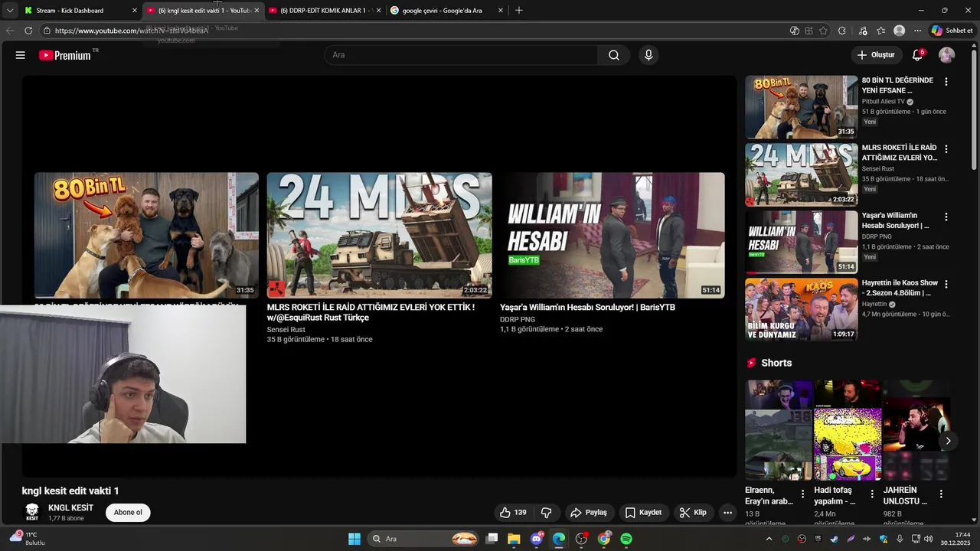980x551 pixels.
Task: Click the browser address bar URL
Action: pyautogui.click(x=131, y=31)
